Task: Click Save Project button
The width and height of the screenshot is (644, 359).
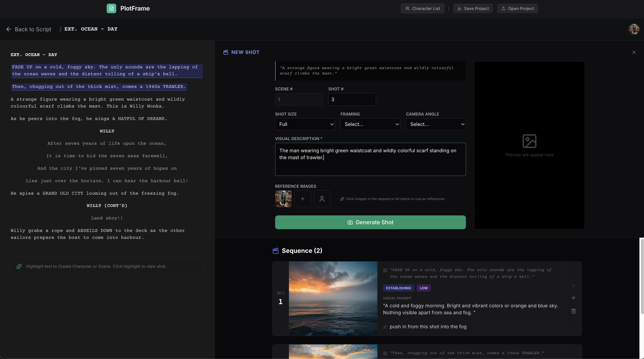Action: (x=473, y=8)
